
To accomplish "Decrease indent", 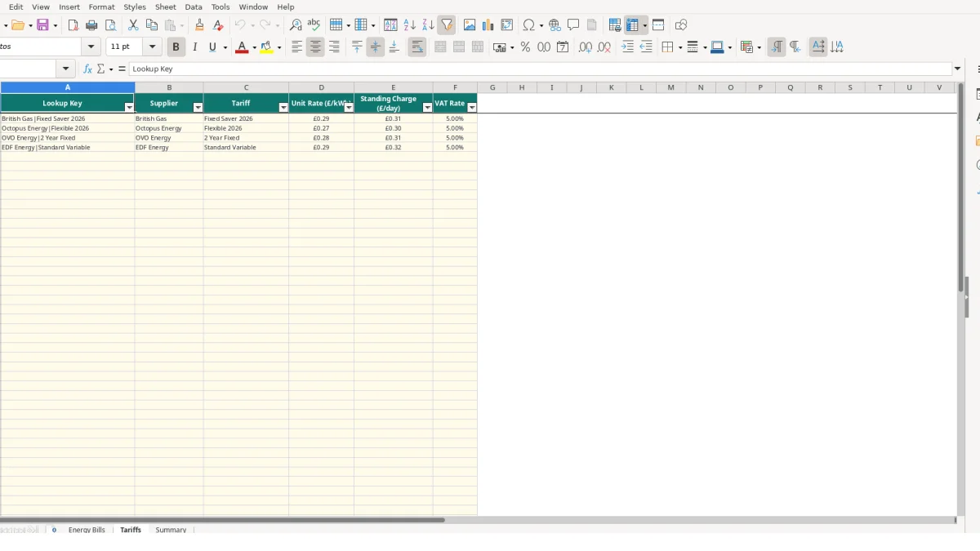I will (646, 47).
